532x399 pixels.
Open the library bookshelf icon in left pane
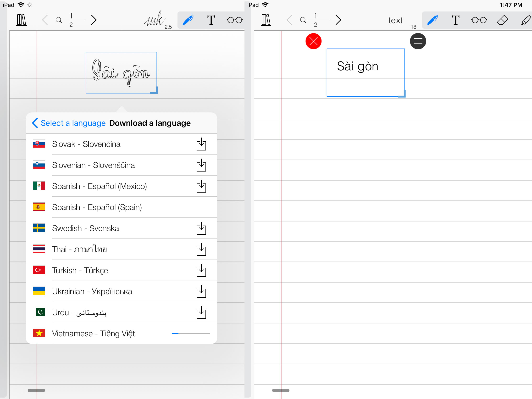point(21,20)
